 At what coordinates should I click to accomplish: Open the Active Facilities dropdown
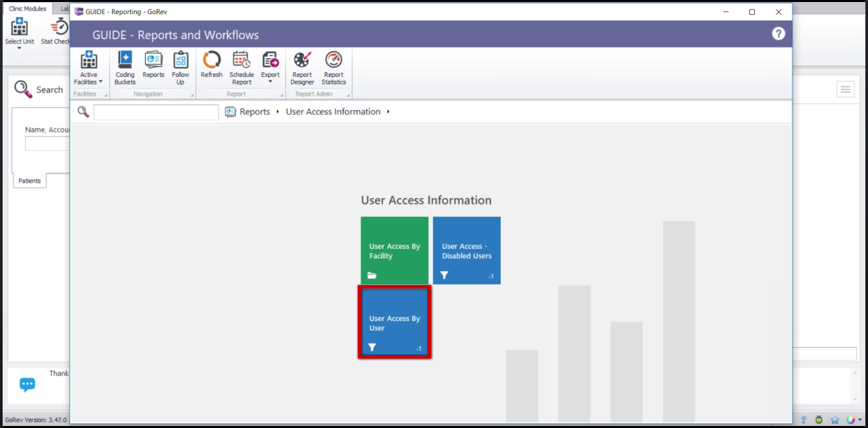[x=88, y=68]
